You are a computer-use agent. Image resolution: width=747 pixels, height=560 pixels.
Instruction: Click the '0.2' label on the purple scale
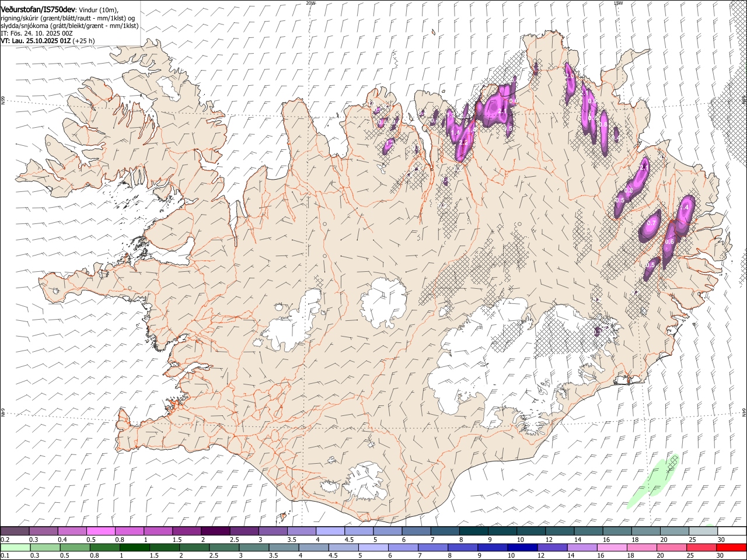pos(5,540)
